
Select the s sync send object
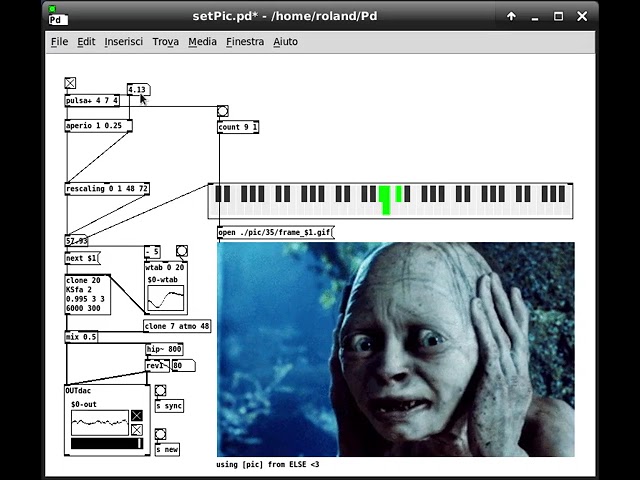169,406
